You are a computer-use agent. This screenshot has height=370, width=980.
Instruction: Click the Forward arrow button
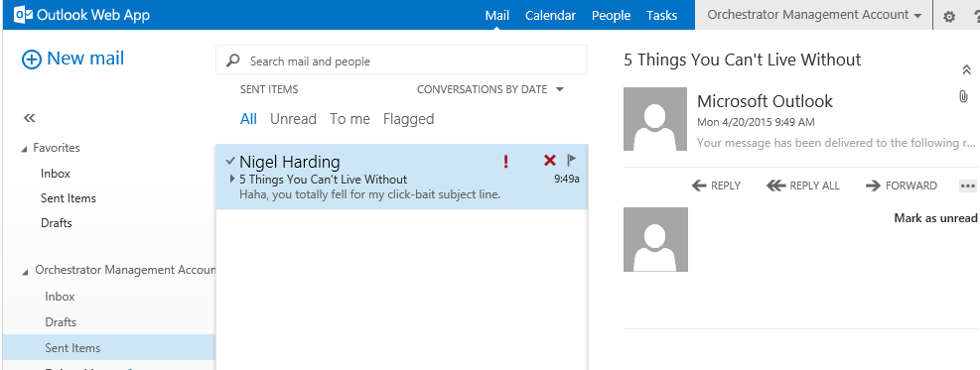(902, 185)
